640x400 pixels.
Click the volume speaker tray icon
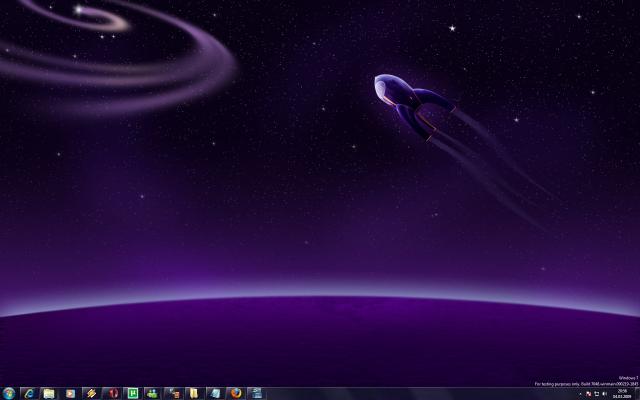605,394
